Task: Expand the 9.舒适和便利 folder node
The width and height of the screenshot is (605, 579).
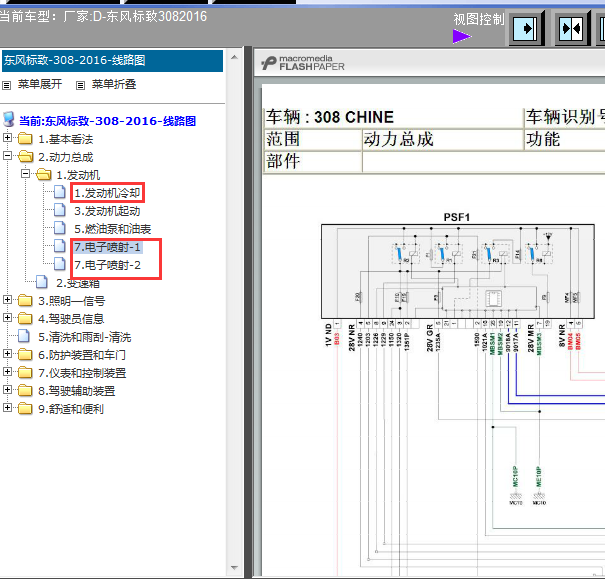Action: [7, 407]
